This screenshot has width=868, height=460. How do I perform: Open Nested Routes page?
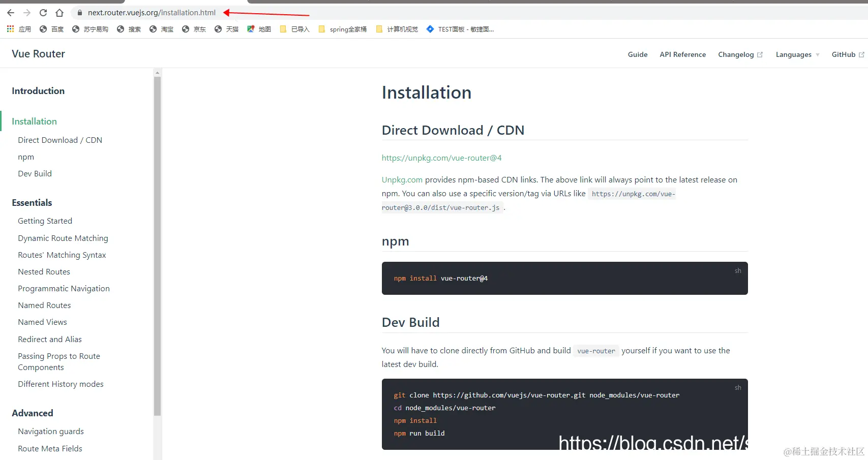click(x=44, y=272)
